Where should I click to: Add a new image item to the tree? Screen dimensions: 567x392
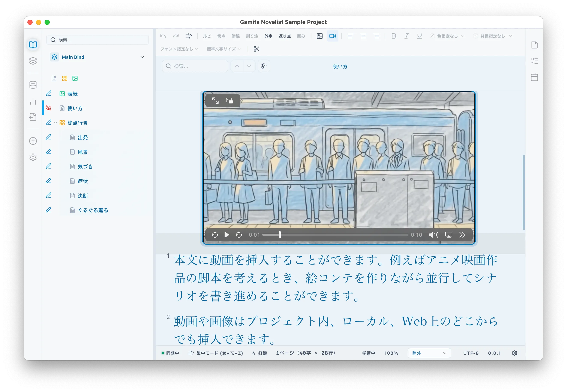(75, 78)
